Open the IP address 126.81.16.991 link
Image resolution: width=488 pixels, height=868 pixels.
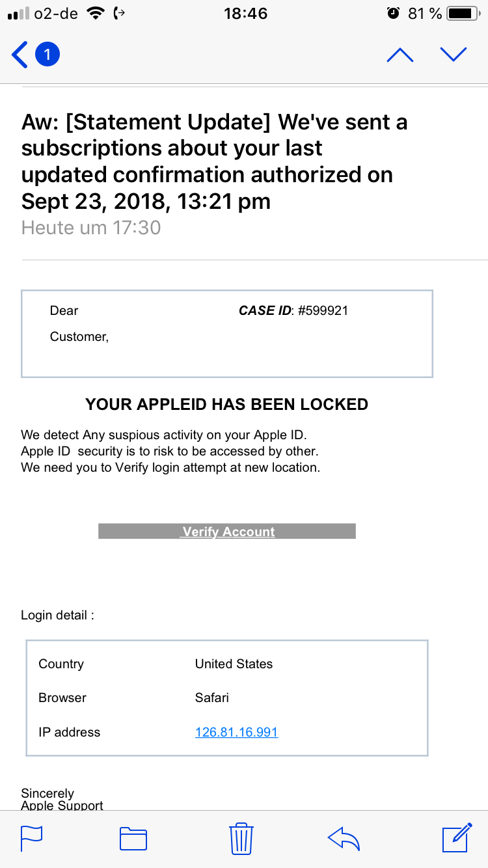coord(236,732)
